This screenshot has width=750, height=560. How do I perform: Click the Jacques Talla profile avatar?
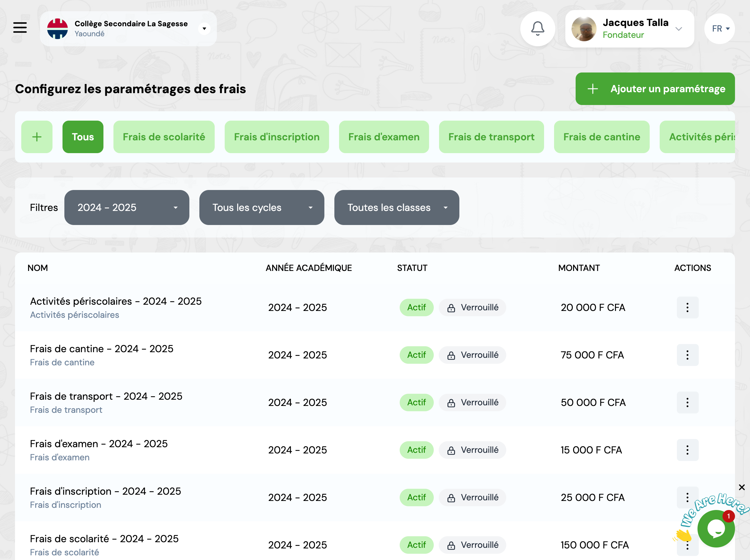click(584, 29)
